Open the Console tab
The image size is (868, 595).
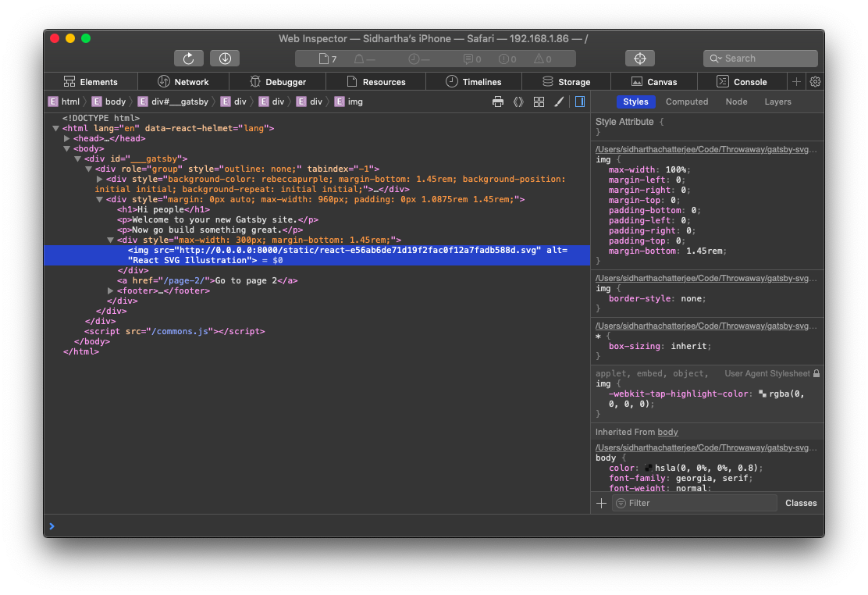742,81
